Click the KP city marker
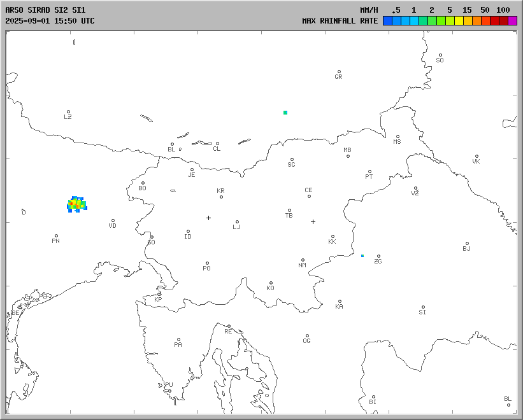The height and width of the screenshot is (420, 523). pyautogui.click(x=159, y=294)
